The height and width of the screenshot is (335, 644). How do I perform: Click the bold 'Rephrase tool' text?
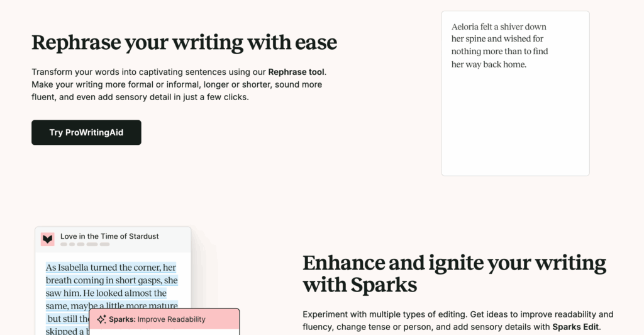coord(296,72)
